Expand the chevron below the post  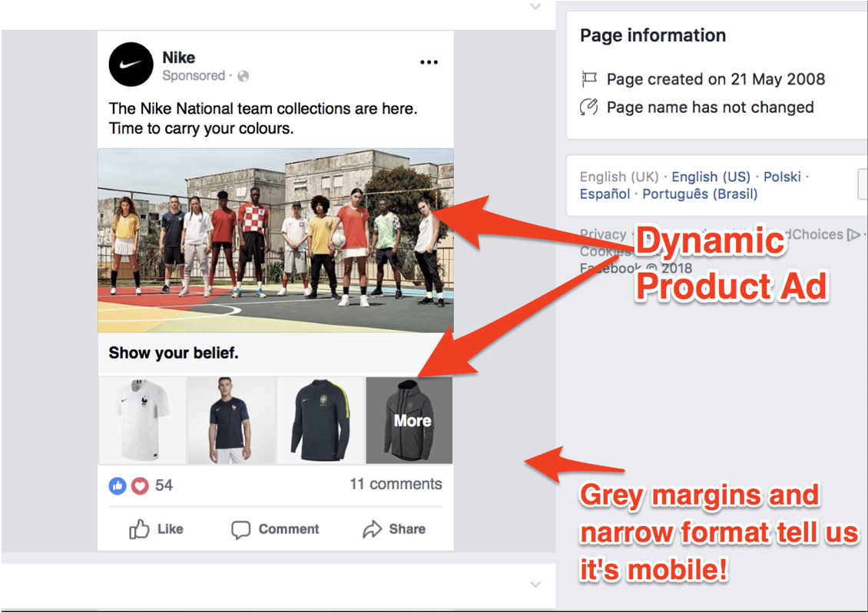click(535, 585)
